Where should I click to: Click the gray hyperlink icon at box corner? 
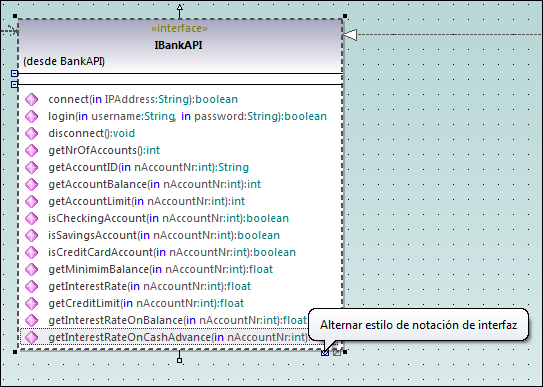pyautogui.click(x=337, y=352)
